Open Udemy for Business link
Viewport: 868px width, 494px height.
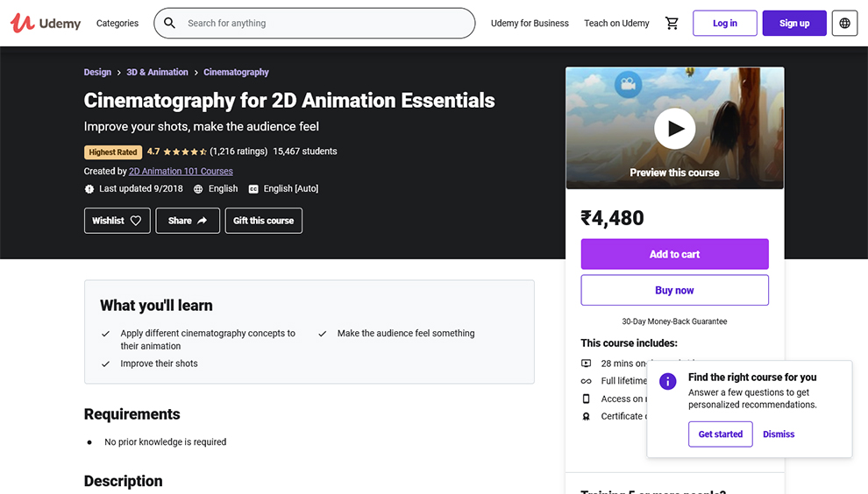click(530, 24)
